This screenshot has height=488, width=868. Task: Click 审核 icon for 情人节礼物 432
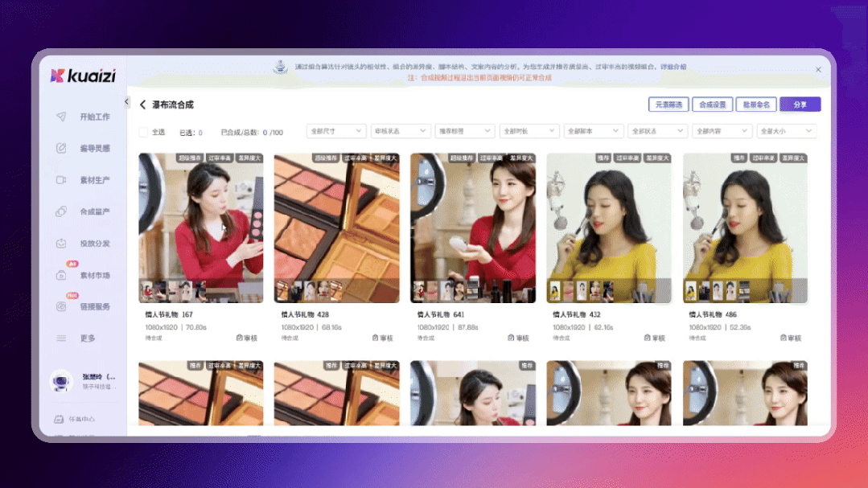647,338
